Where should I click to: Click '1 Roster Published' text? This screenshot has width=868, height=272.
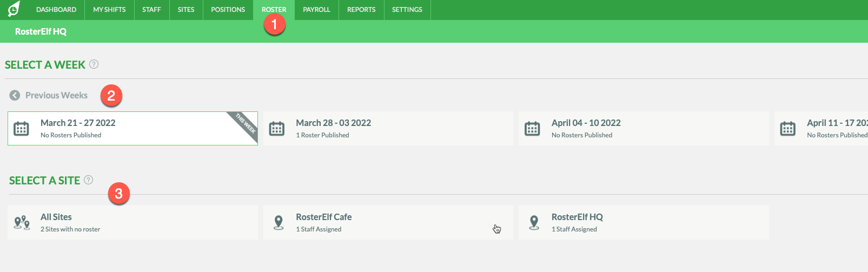tap(322, 135)
